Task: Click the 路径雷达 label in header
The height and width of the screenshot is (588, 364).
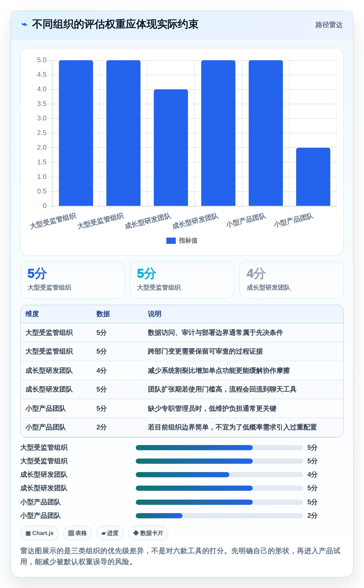Action: coord(329,25)
